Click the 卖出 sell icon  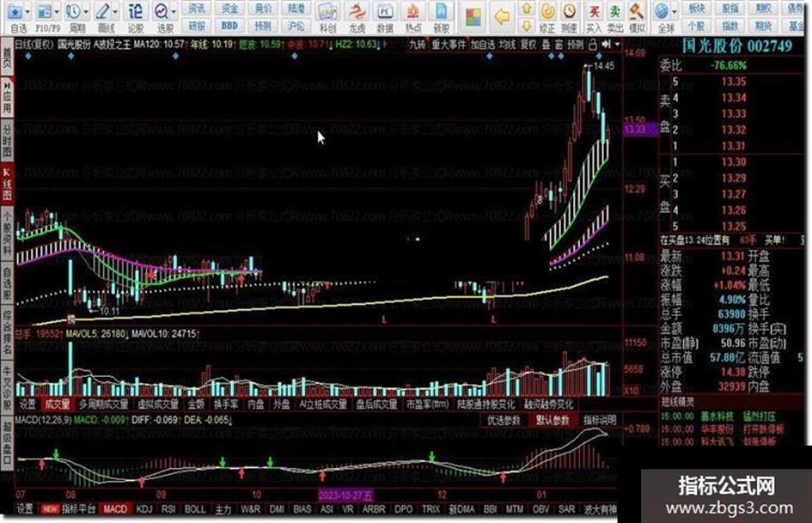coord(614,12)
